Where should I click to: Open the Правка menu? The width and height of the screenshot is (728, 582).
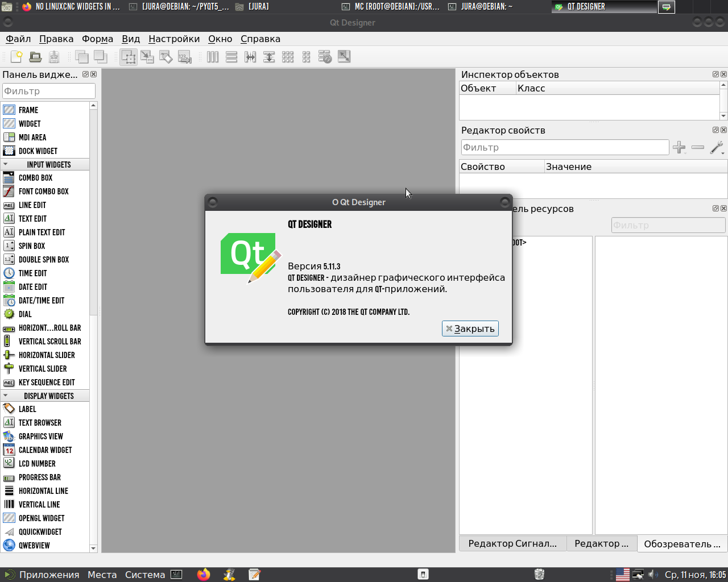(x=56, y=39)
